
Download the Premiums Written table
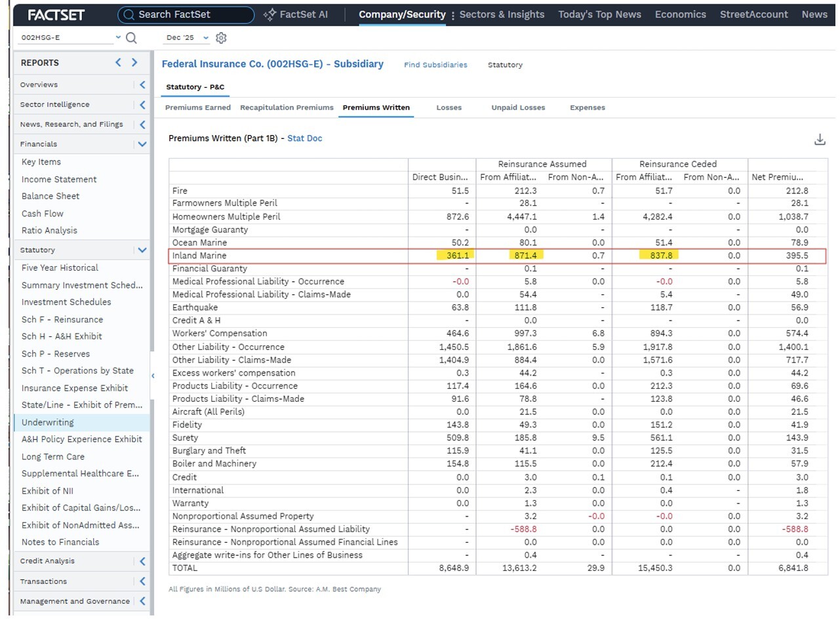click(820, 140)
